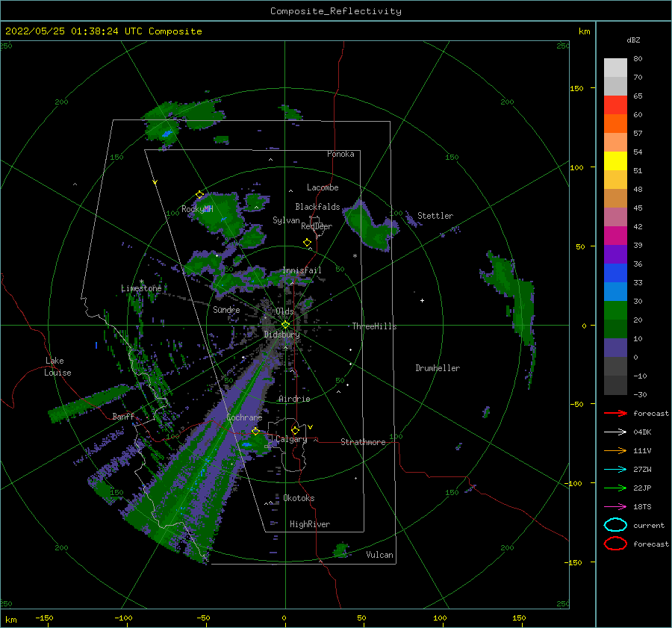Pick the slate purple 0-10 dBZ swatch
The image size is (672, 628).
click(615, 348)
